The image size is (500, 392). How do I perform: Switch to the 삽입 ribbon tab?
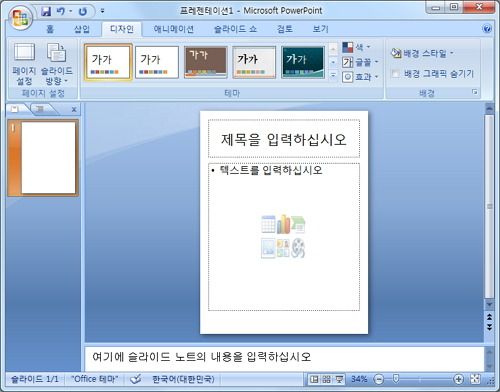(82, 29)
